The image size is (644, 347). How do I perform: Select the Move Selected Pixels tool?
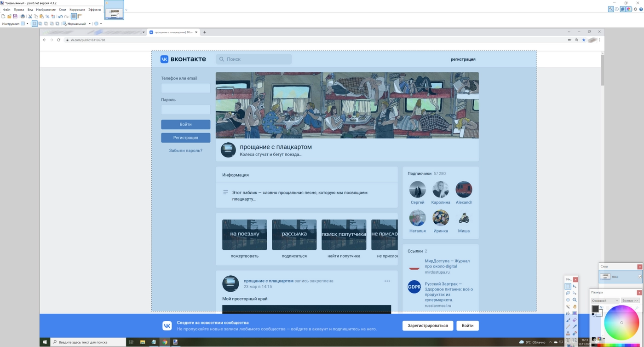pos(575,286)
